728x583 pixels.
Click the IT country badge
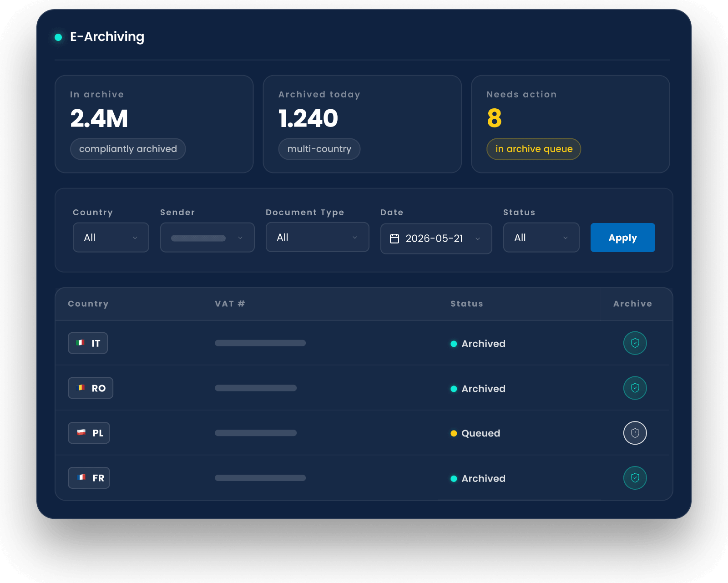tap(88, 343)
